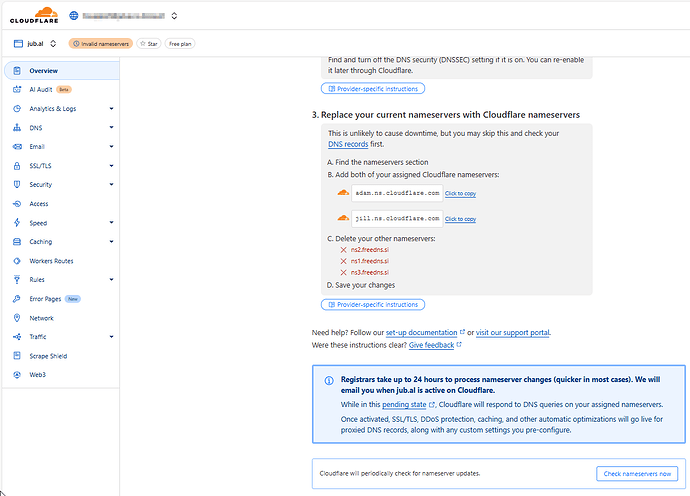Click the Invalid nameservers badge

click(100, 44)
